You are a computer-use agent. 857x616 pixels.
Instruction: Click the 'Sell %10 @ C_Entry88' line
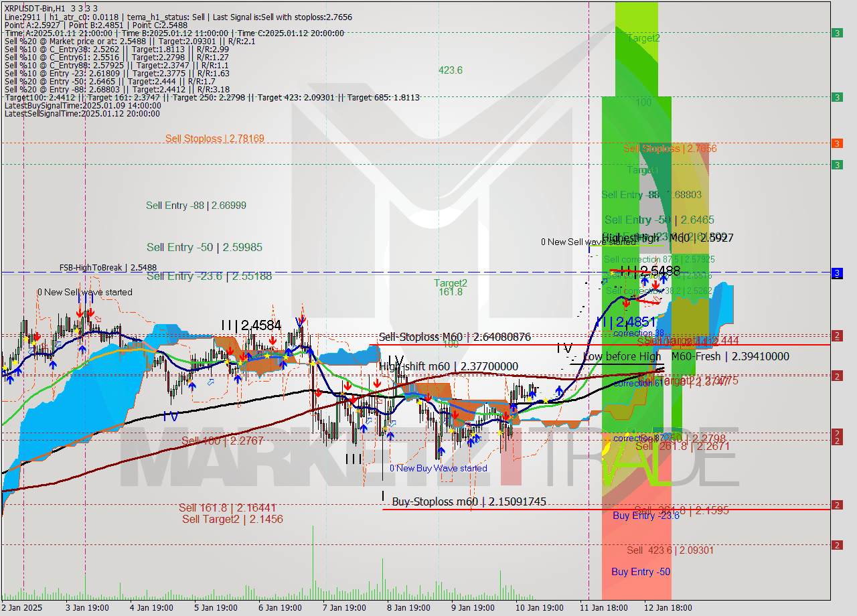click(x=116, y=65)
